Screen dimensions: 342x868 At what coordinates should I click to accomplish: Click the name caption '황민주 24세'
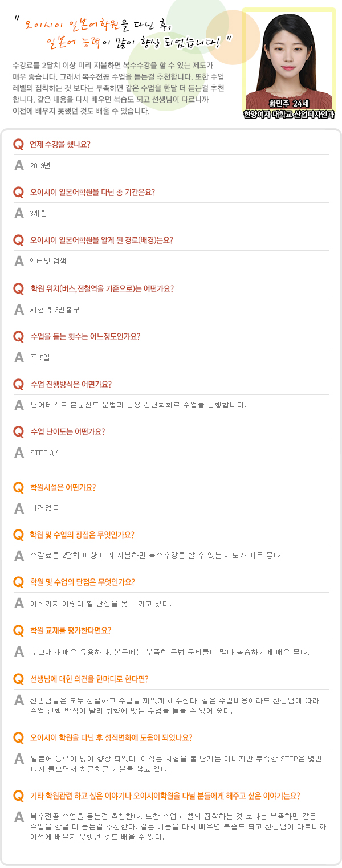[x=288, y=104]
